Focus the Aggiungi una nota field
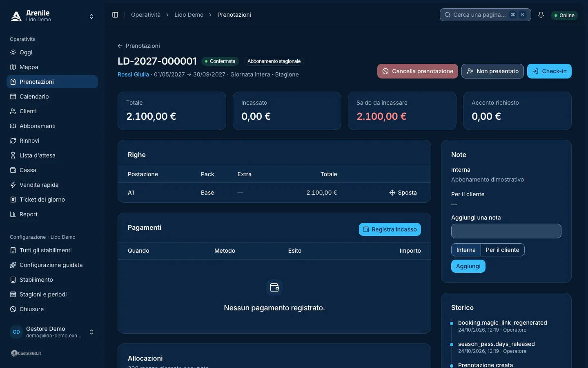 (x=506, y=231)
